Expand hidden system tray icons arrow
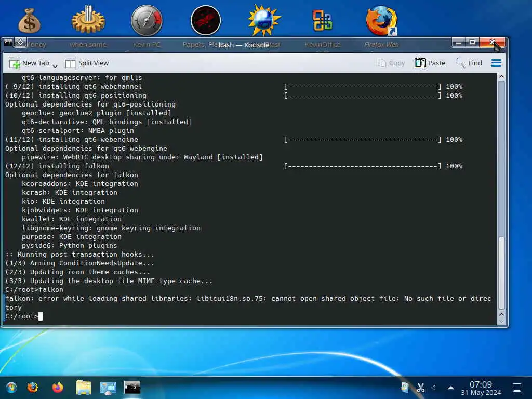This screenshot has height=399, width=532. 451,388
